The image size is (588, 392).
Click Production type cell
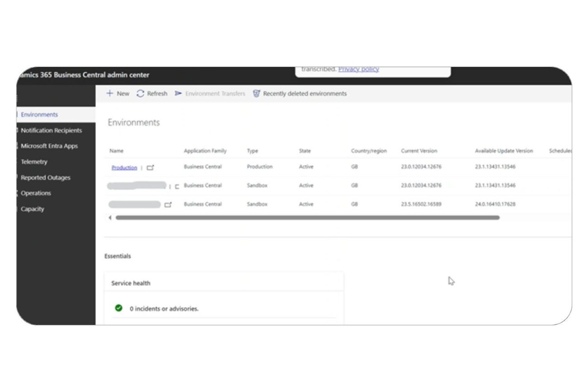[x=260, y=167]
